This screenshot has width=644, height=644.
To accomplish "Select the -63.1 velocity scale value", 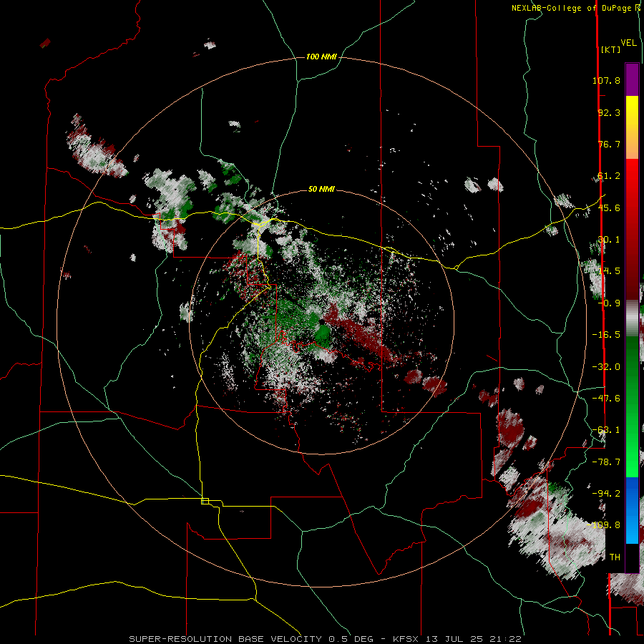I will coord(606,429).
